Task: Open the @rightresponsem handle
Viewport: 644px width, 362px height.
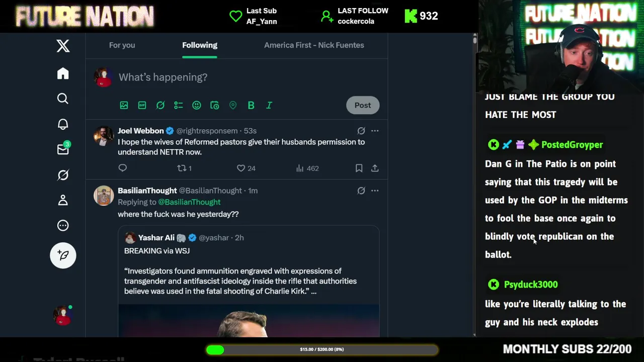Action: click(207, 131)
